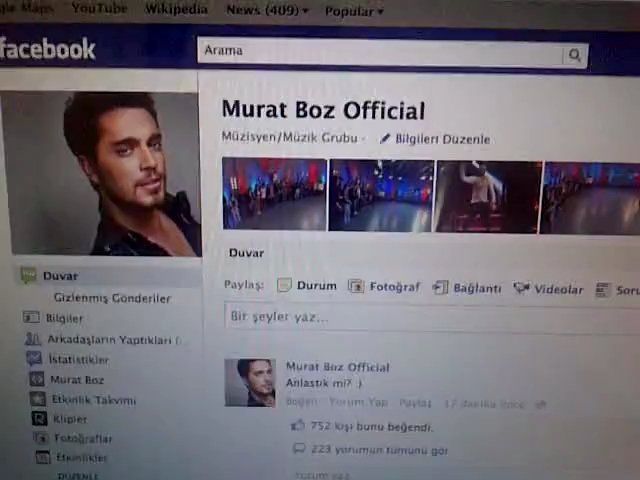Click the Etkinlikler calendar icon

pyautogui.click(x=43, y=457)
